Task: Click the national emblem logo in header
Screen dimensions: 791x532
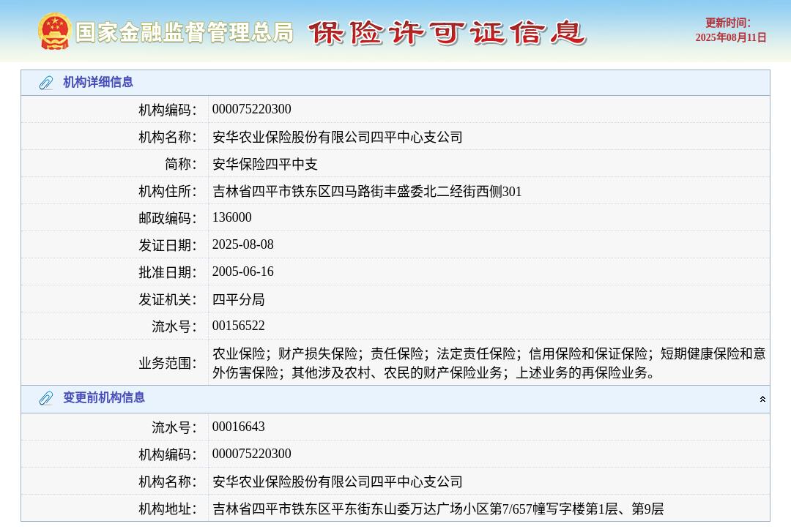Action: [x=54, y=31]
